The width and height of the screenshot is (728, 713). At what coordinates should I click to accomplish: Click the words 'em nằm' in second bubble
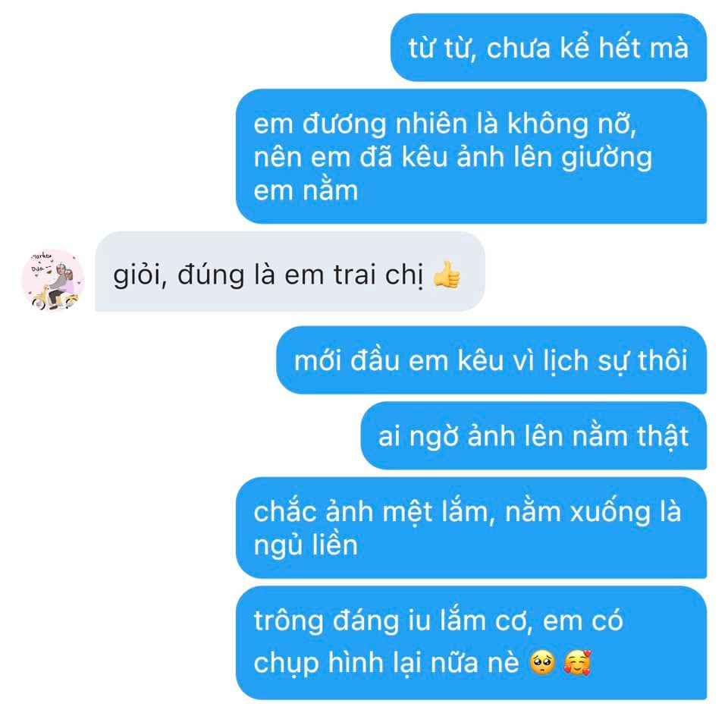(306, 191)
